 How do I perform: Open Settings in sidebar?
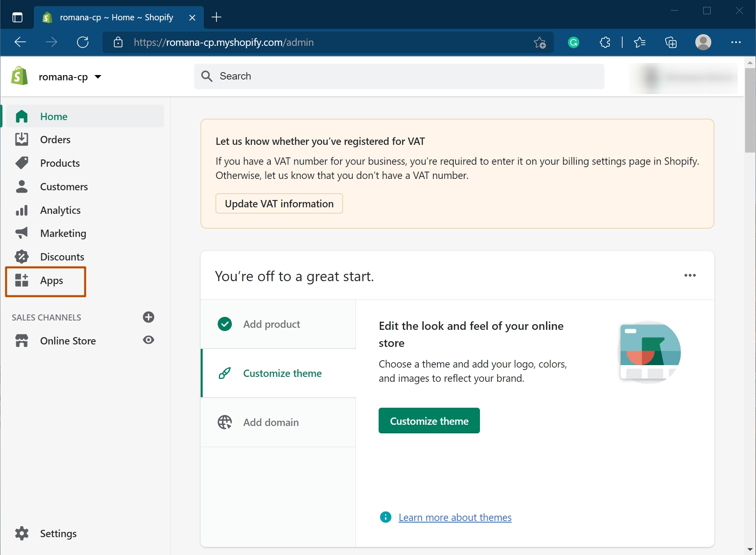pyautogui.click(x=85, y=533)
